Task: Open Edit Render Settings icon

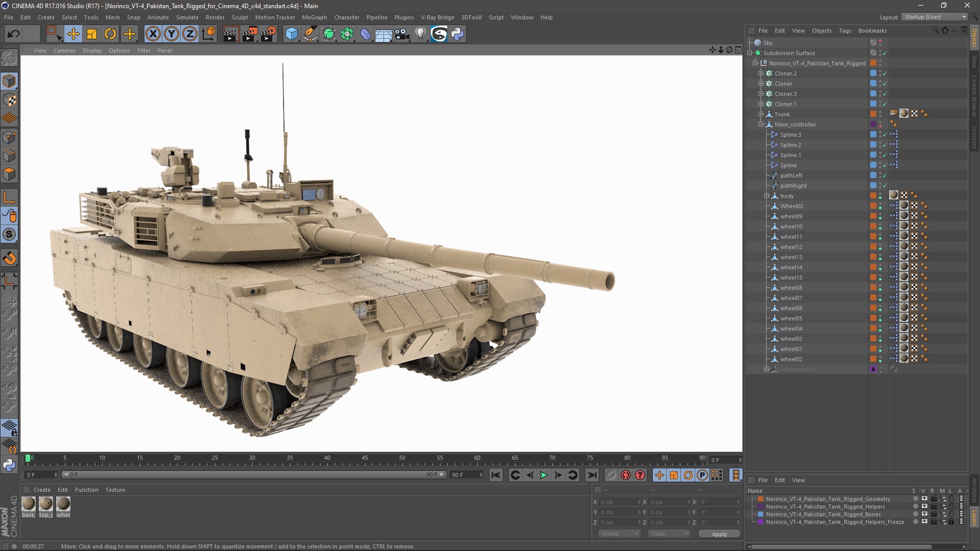Action: [x=268, y=34]
